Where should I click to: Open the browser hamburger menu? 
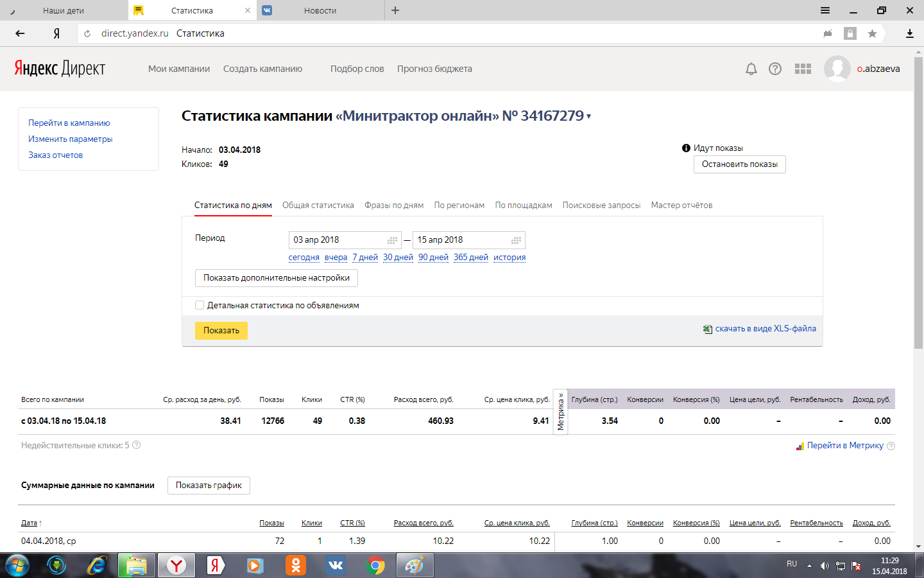(825, 10)
